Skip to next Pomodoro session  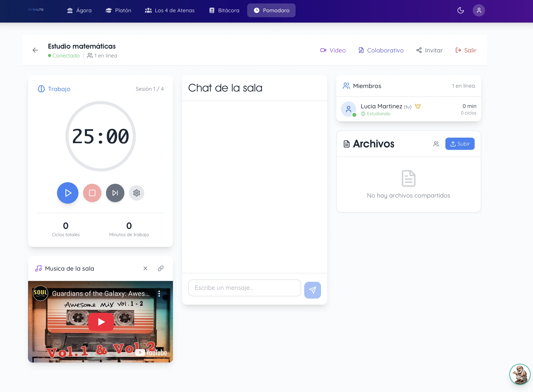[x=115, y=193]
